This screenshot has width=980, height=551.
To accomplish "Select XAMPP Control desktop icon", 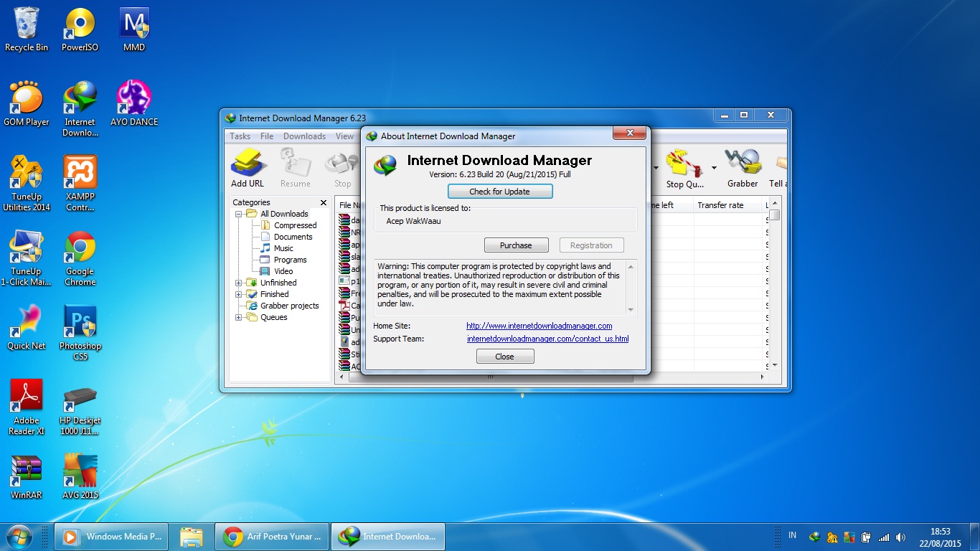I will coord(80,184).
